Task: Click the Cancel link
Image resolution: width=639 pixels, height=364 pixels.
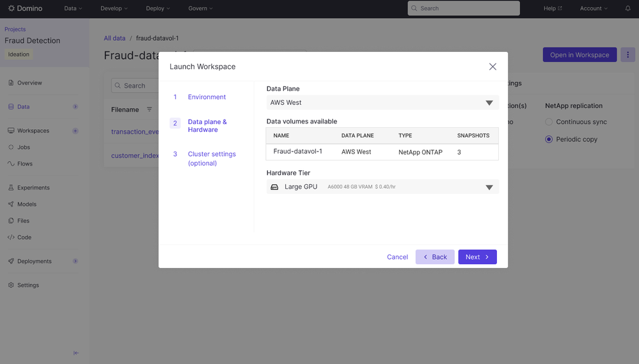Action: pyautogui.click(x=397, y=257)
